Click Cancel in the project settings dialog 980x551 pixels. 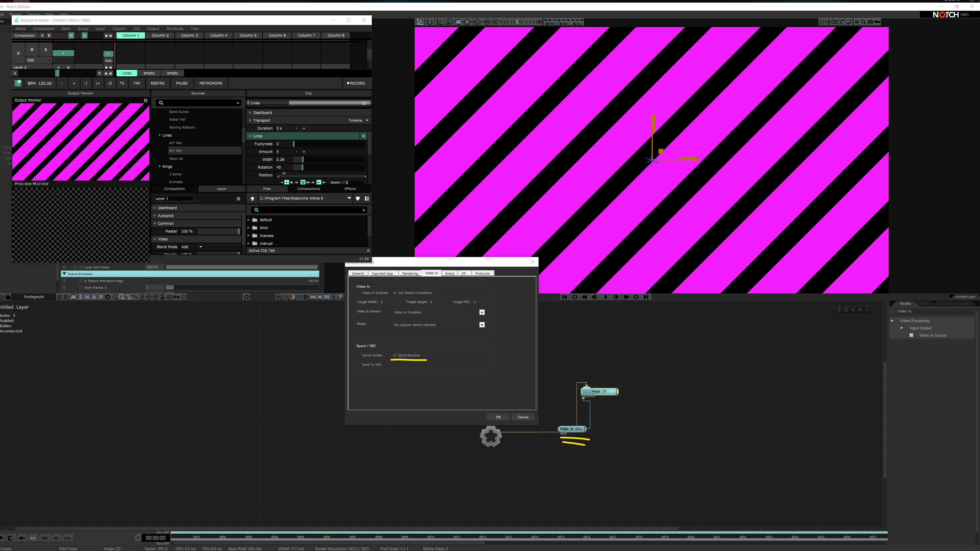click(x=523, y=417)
